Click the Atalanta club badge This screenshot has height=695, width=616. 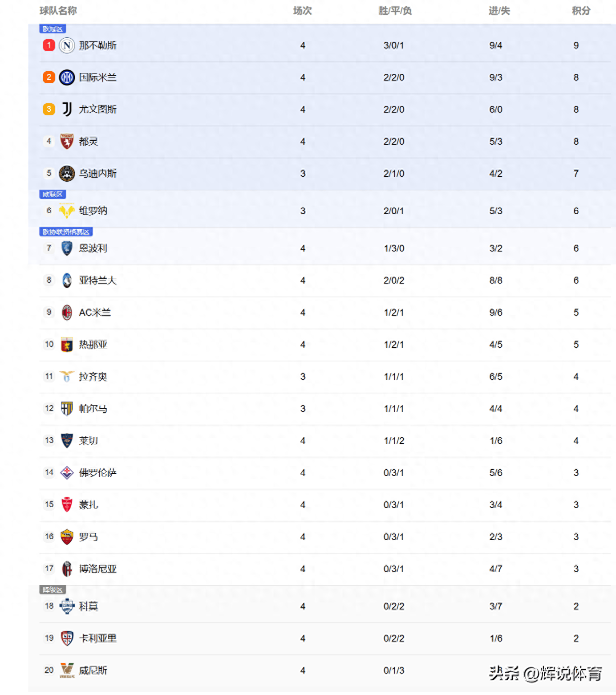(x=67, y=280)
